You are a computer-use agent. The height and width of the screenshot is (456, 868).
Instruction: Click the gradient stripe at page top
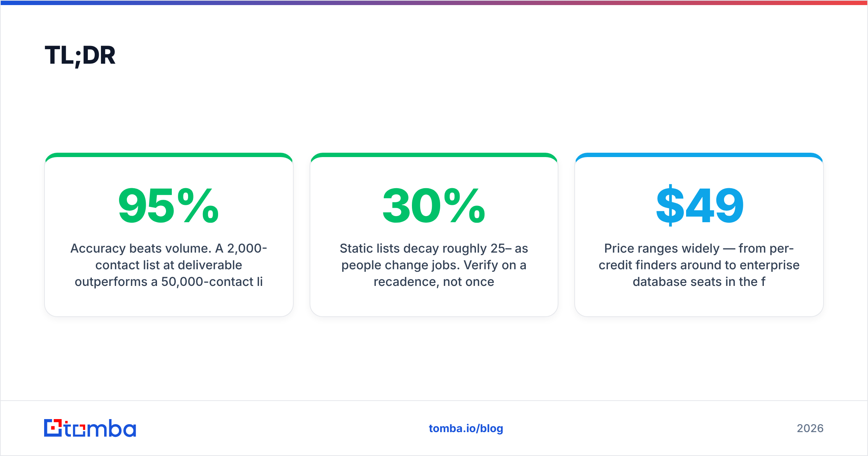[434, 3]
